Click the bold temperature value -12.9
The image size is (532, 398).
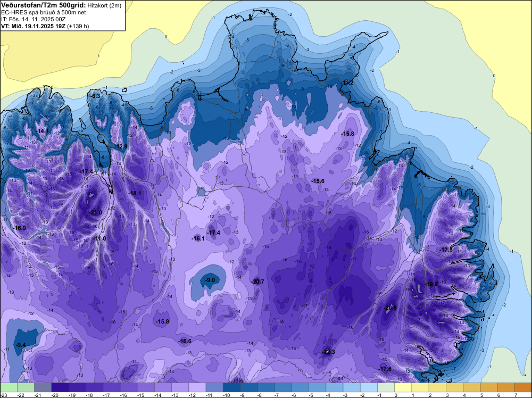click(x=121, y=146)
